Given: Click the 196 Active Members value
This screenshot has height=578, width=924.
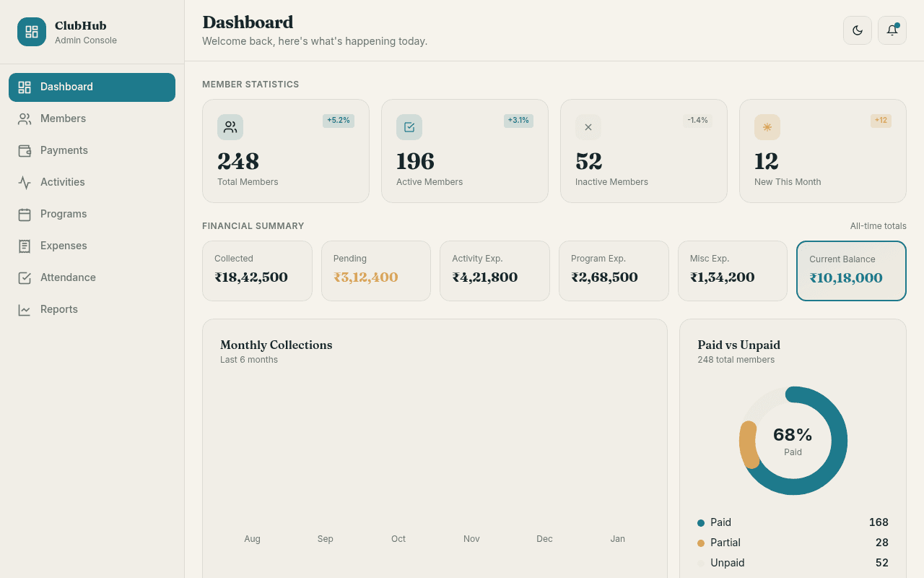Looking at the screenshot, I should 415,161.
